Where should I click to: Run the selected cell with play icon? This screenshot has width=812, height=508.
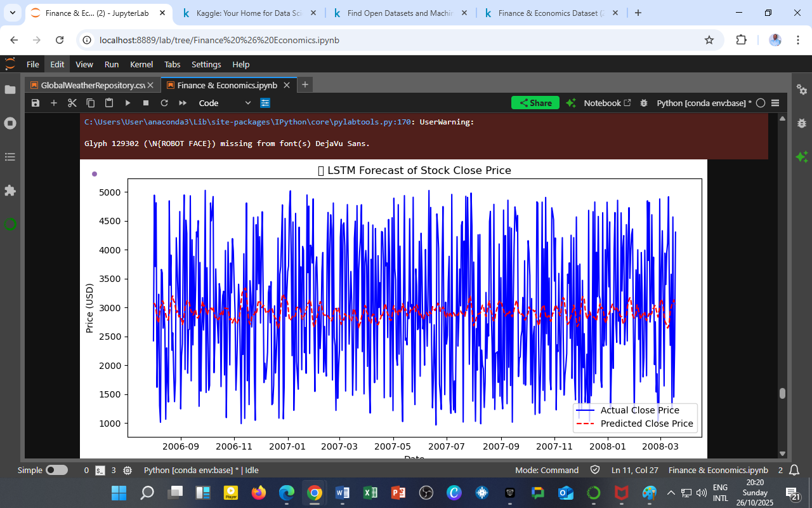tap(128, 103)
